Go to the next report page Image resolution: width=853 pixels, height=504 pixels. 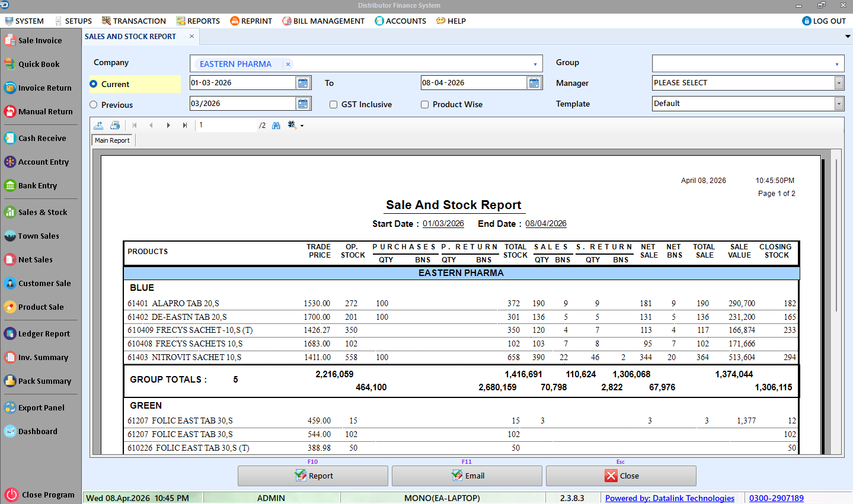pos(168,125)
